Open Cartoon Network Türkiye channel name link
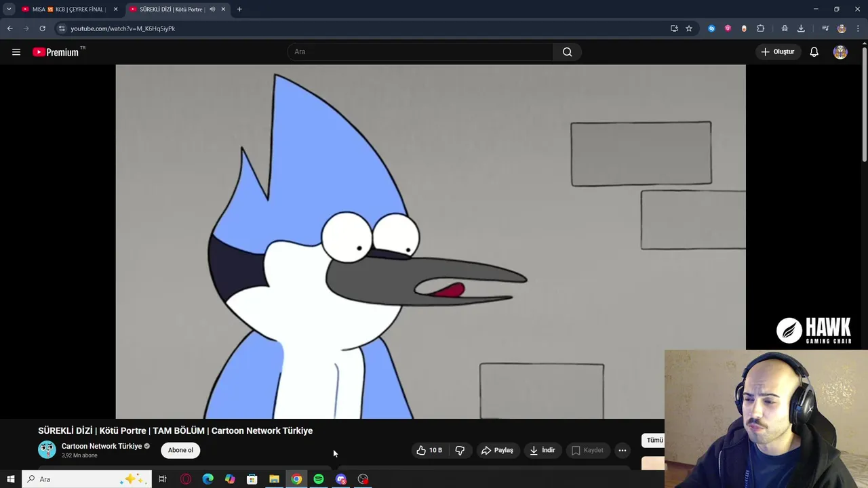868x488 pixels. [102, 446]
